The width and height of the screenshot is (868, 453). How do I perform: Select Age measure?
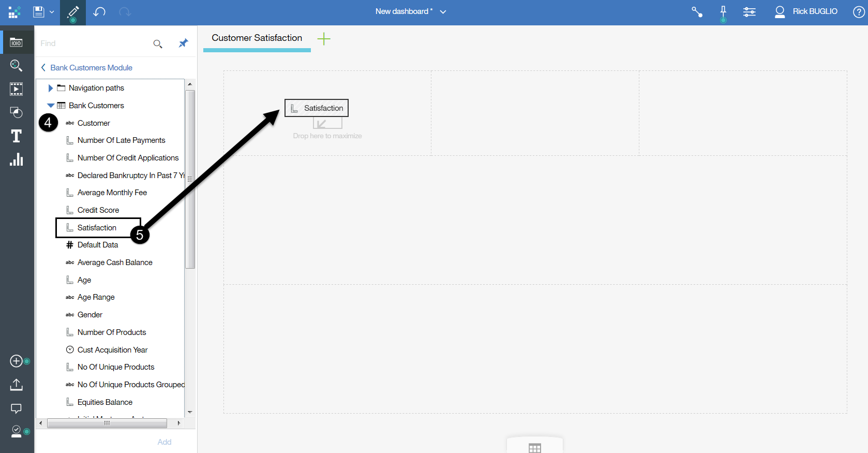point(84,280)
